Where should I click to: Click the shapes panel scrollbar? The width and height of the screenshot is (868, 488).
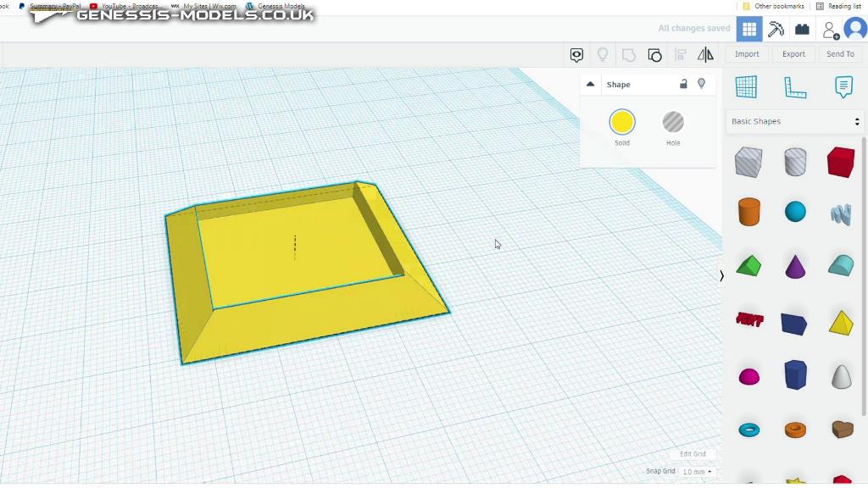[864, 275]
